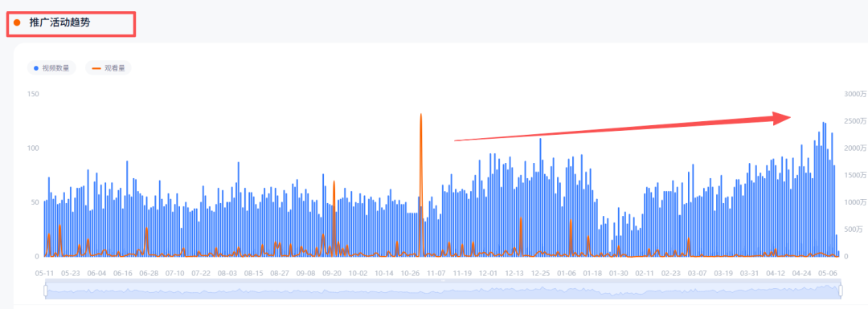Click the 08-27 date label
Viewport: 868px width, 309px height.
pyautogui.click(x=280, y=273)
